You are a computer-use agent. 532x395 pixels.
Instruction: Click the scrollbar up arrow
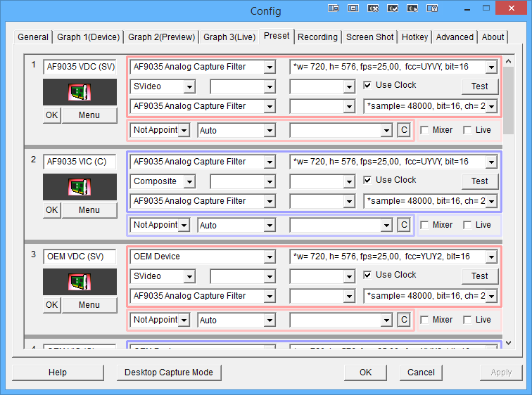tap(508, 61)
